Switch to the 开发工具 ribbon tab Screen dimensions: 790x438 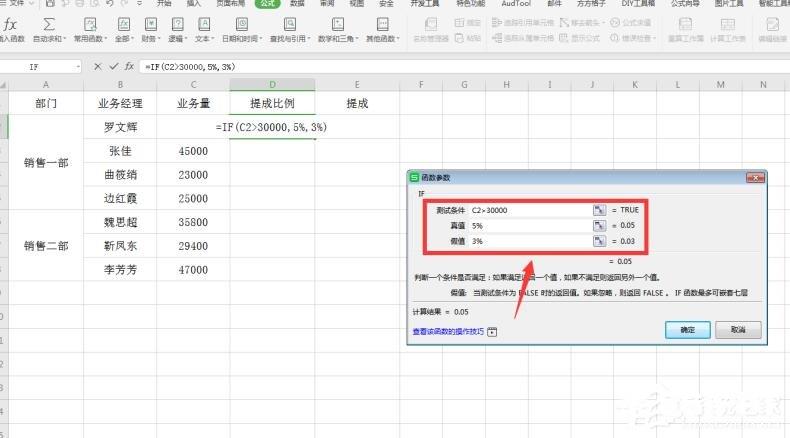(424, 4)
